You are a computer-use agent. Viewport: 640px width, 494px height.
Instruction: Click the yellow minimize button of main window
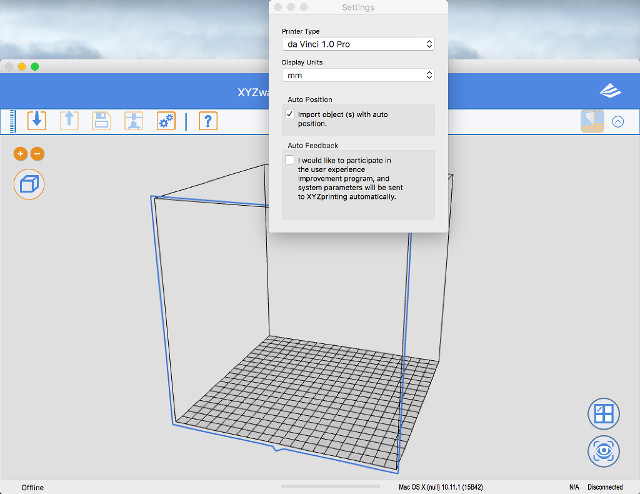(x=22, y=67)
